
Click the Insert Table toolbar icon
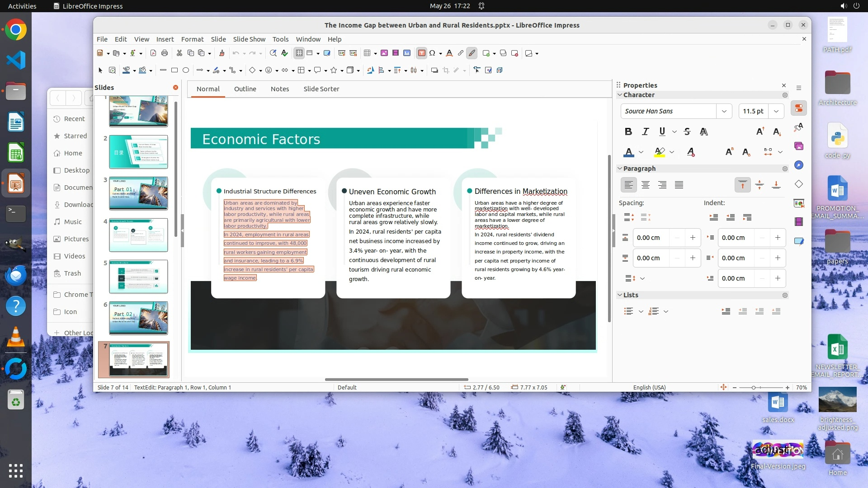click(x=368, y=53)
